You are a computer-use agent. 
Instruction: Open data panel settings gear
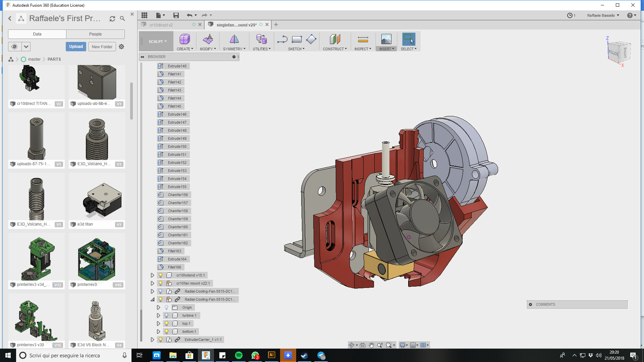point(121,47)
